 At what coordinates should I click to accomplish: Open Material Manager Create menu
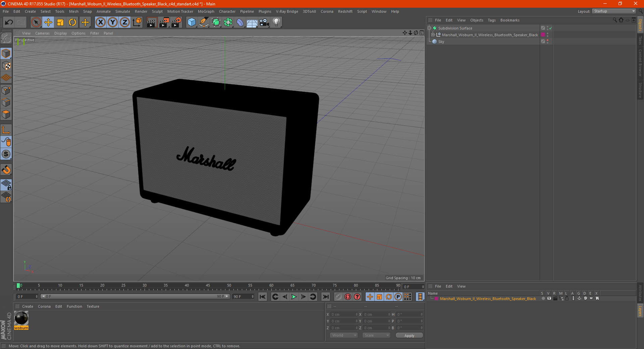pyautogui.click(x=28, y=306)
